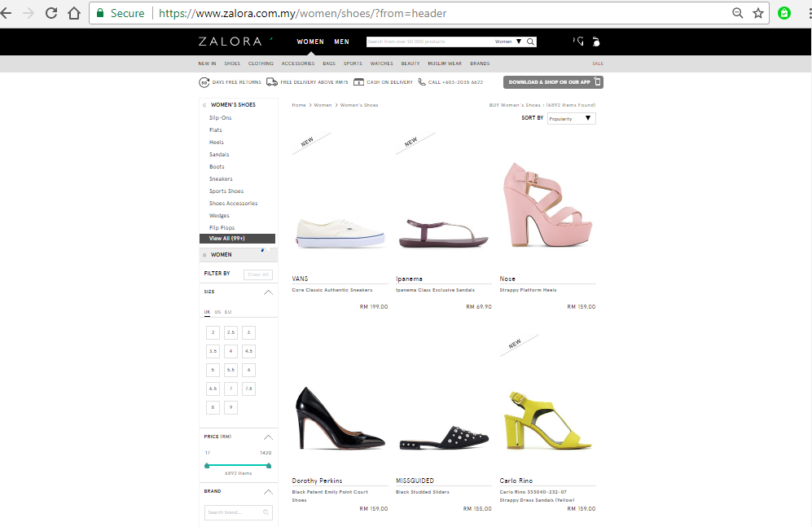Switch size chart to US

pyautogui.click(x=217, y=312)
